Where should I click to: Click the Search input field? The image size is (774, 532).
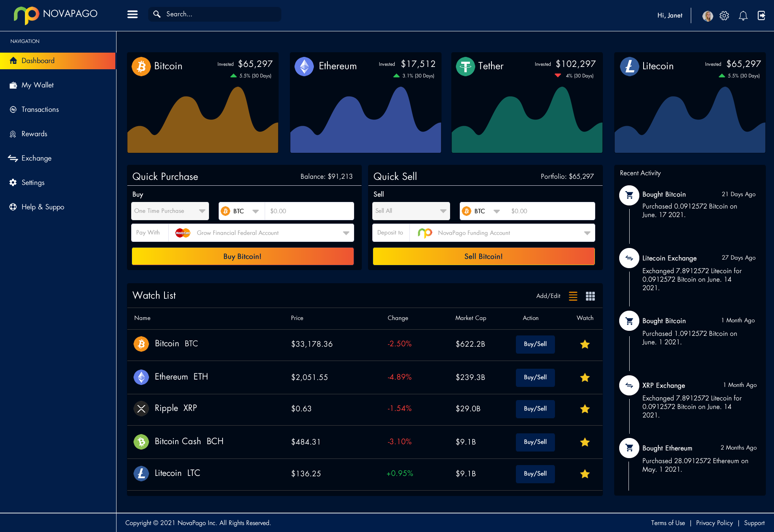[x=221, y=14]
